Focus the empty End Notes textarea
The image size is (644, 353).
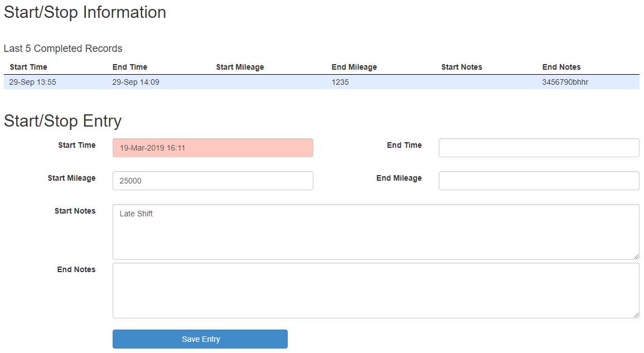click(375, 291)
